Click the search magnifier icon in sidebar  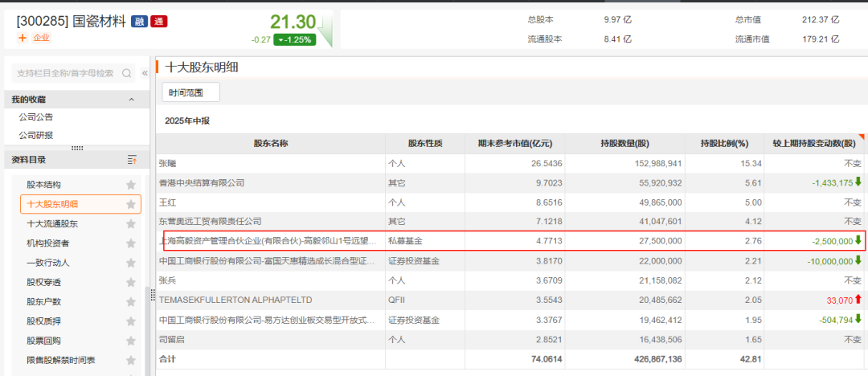tap(127, 73)
